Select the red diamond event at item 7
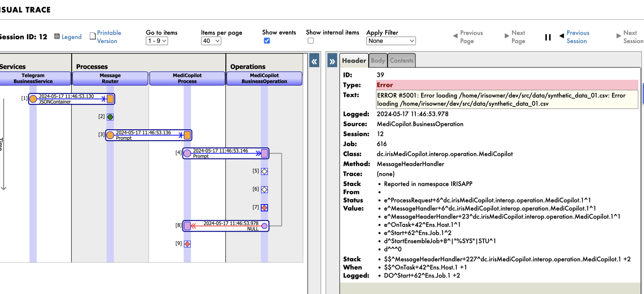 264,208
